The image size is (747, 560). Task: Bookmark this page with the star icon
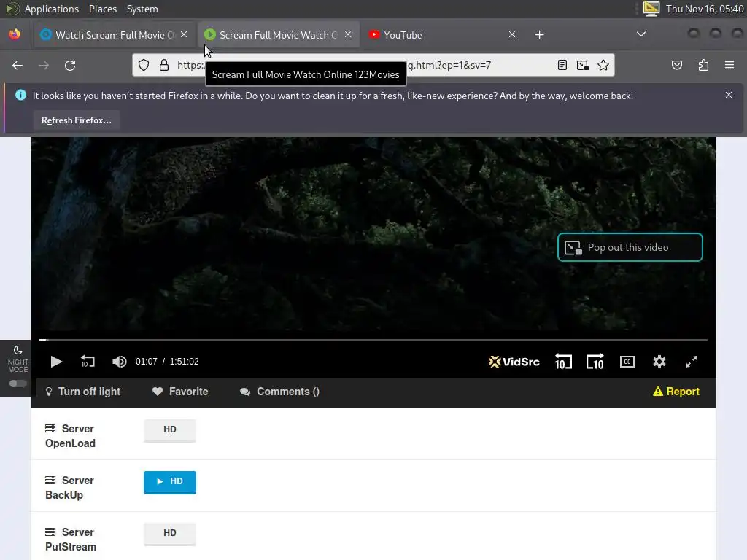(603, 65)
